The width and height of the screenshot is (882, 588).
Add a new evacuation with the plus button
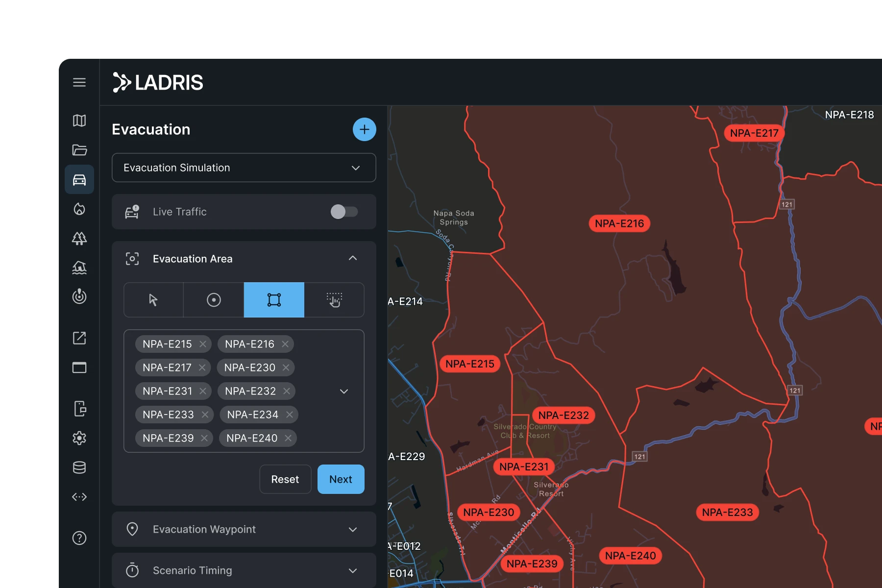pos(364,129)
